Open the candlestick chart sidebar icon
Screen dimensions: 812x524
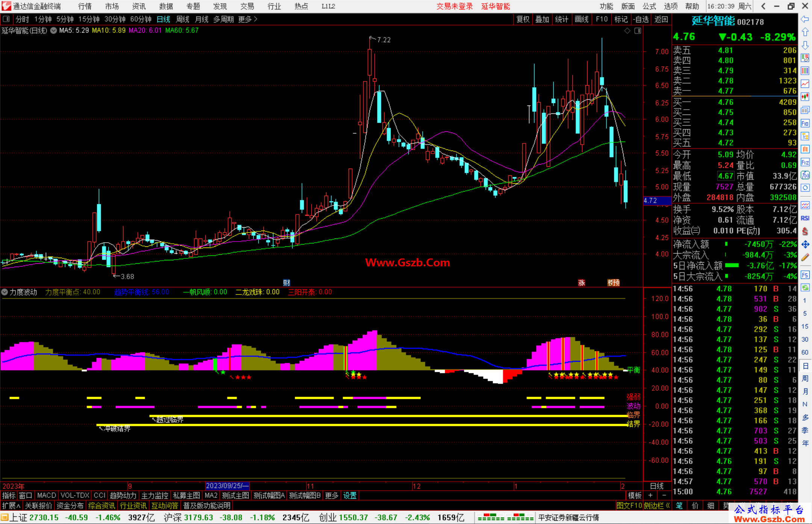[805, 97]
